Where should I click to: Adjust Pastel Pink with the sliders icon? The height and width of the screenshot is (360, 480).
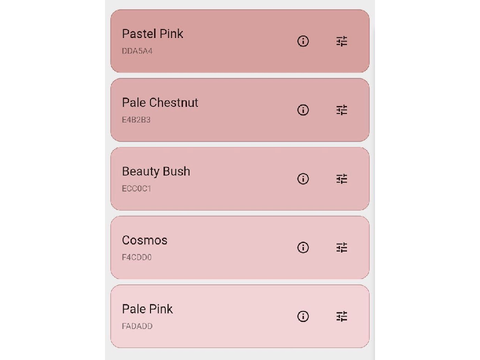pos(341,41)
